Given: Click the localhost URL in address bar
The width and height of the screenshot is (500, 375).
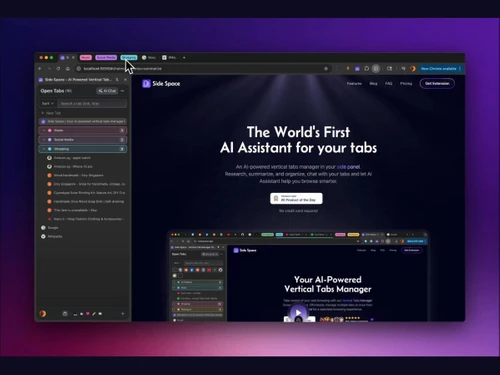Looking at the screenshot, I should point(123,69).
